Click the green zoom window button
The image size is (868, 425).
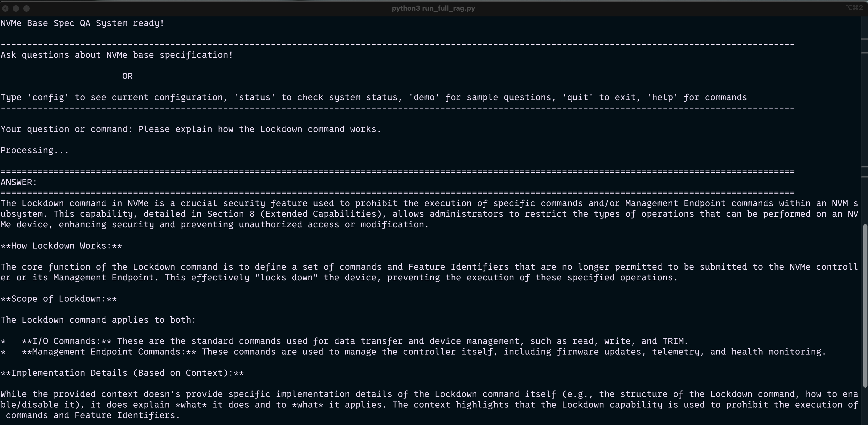27,8
